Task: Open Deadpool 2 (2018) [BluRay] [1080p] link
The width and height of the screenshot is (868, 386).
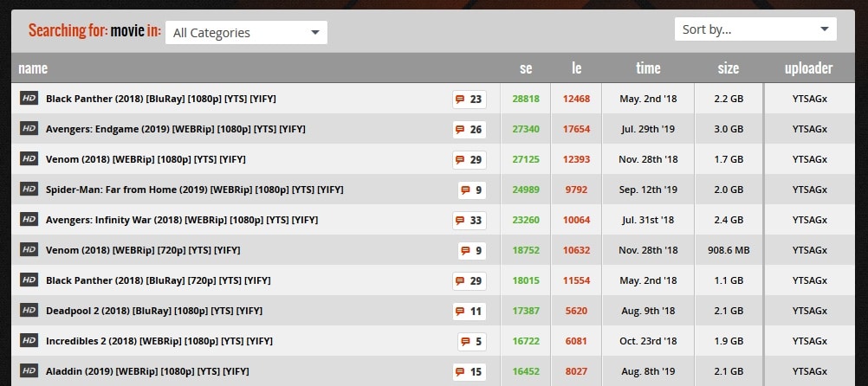Action: (x=154, y=310)
